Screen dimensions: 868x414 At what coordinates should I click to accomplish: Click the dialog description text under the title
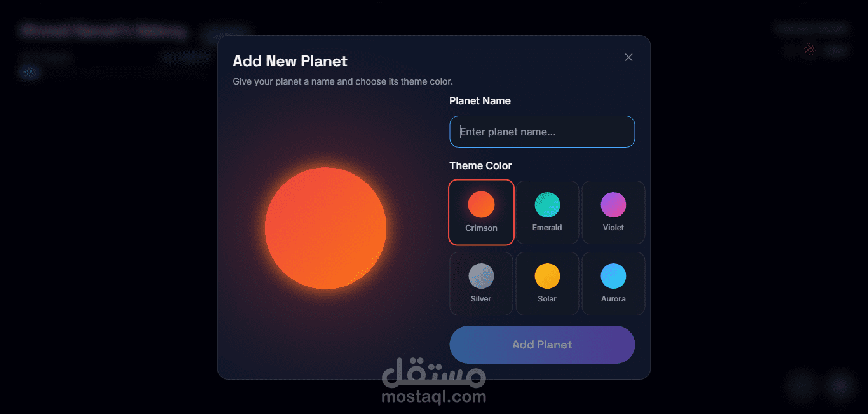[x=342, y=81]
